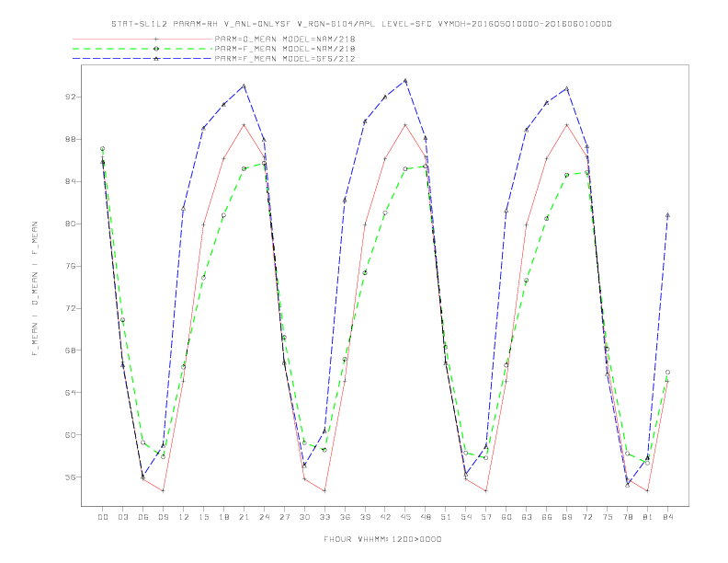Image resolution: width=728 pixels, height=563 pixels.
Task: Click the rotated y-axis label F_MEAN | O_MEAN | F_MEAN
Action: click(35, 289)
